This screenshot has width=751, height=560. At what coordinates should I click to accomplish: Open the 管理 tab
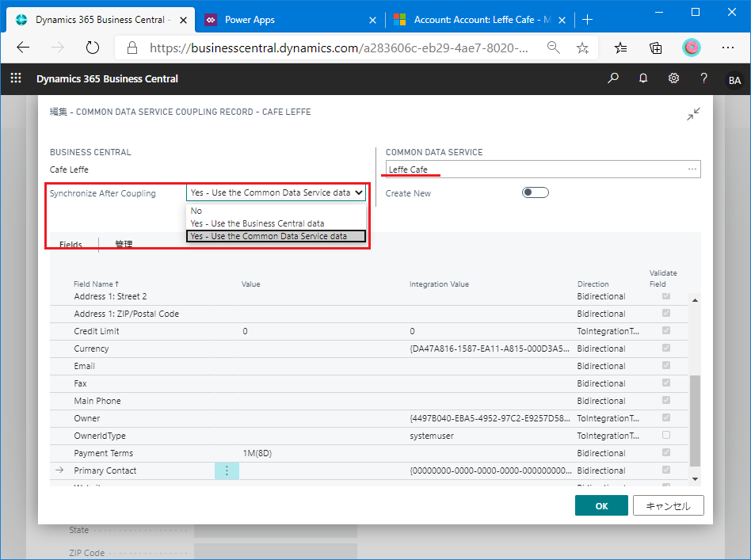coord(124,244)
